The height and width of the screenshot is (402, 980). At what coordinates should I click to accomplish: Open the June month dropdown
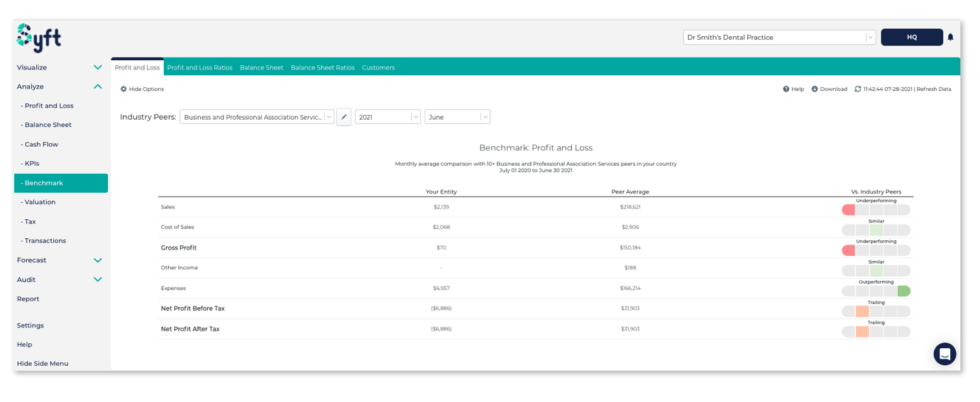point(457,117)
